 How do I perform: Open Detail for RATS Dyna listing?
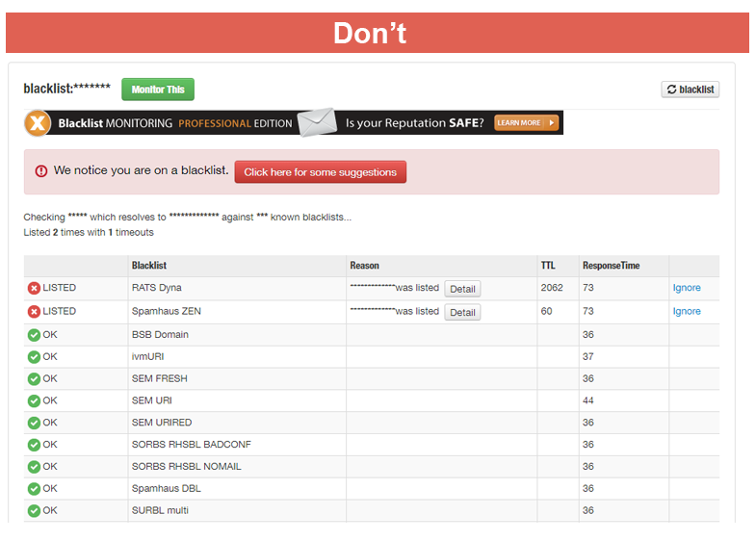pos(462,289)
